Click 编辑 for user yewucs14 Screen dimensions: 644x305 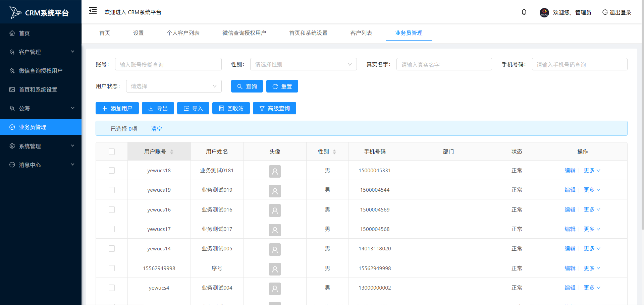570,248
